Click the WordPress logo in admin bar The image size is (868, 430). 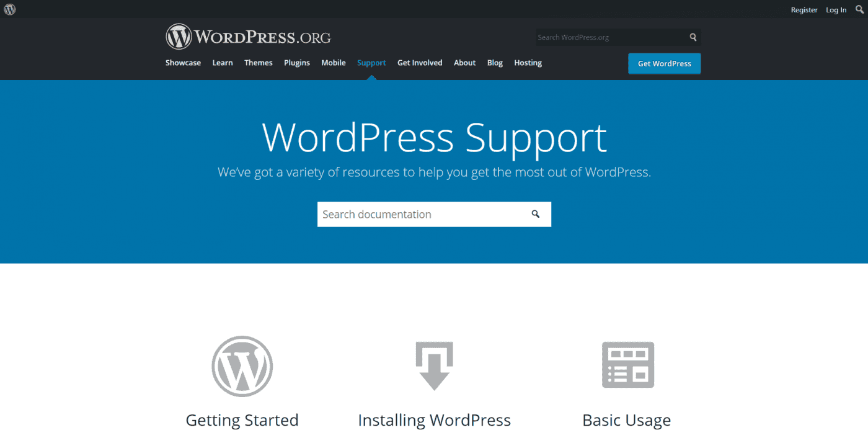coord(10,9)
